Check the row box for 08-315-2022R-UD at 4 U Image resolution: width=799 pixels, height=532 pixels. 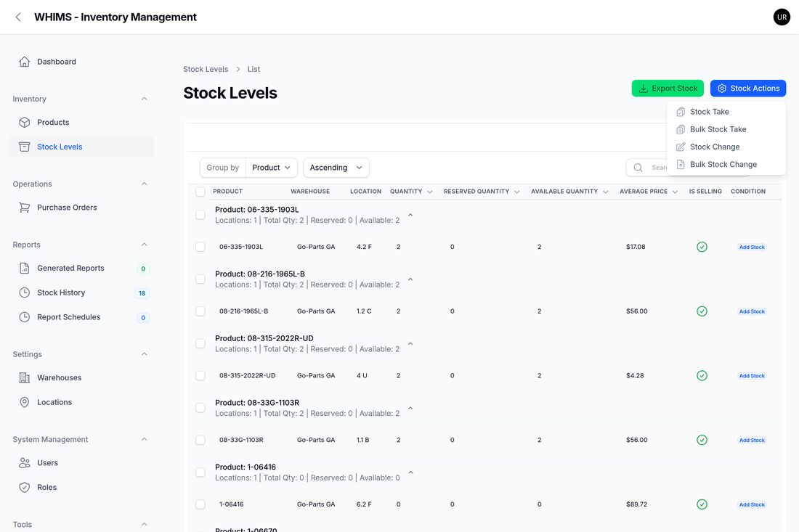tap(200, 376)
